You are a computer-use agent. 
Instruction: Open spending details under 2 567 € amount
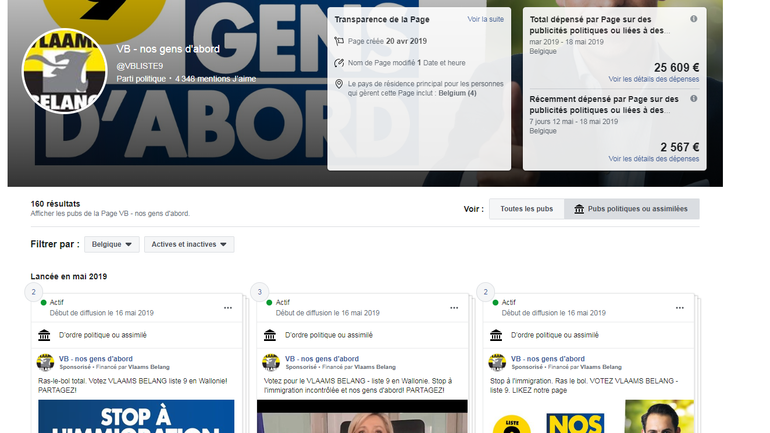[x=664, y=158]
